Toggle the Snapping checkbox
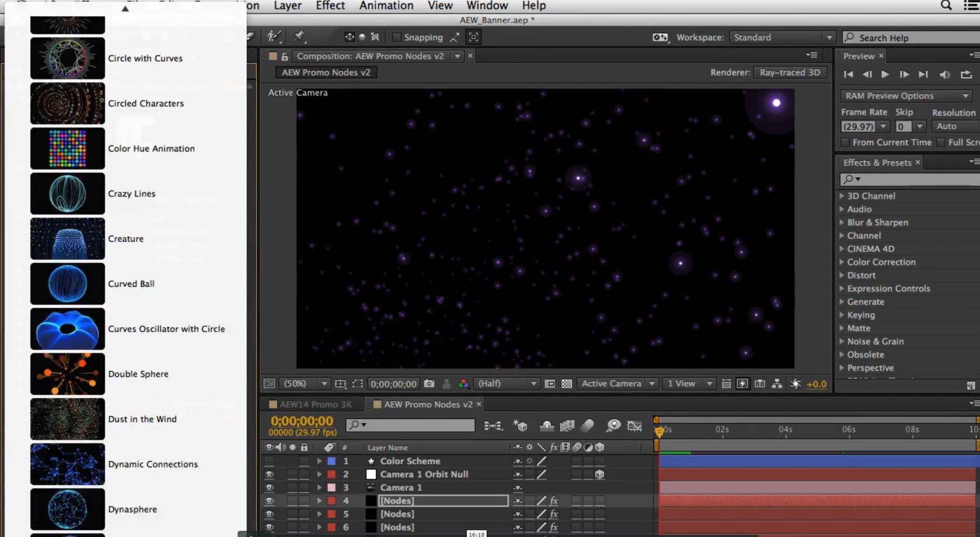This screenshot has width=980, height=537. [397, 37]
